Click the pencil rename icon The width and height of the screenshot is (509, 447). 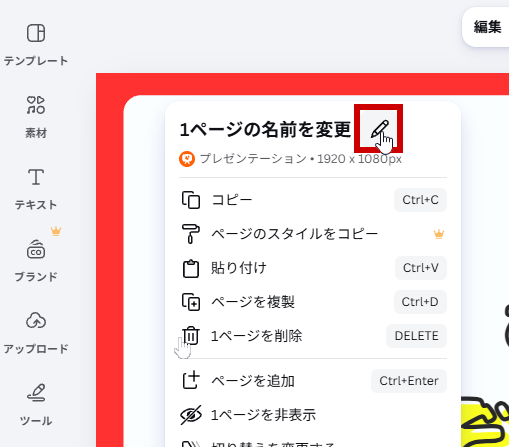(x=379, y=129)
